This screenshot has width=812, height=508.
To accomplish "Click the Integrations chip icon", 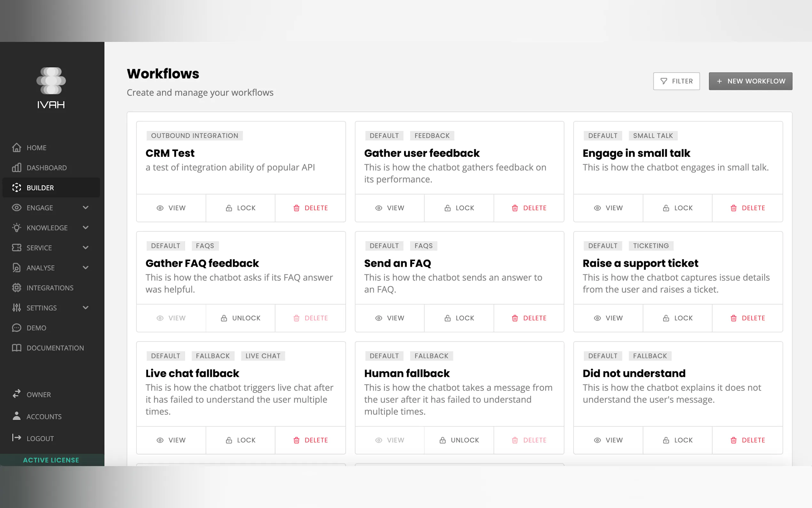I will (x=16, y=288).
